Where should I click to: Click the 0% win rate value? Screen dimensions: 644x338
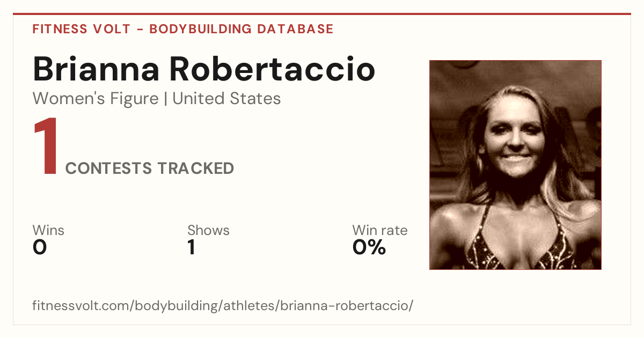(x=369, y=247)
